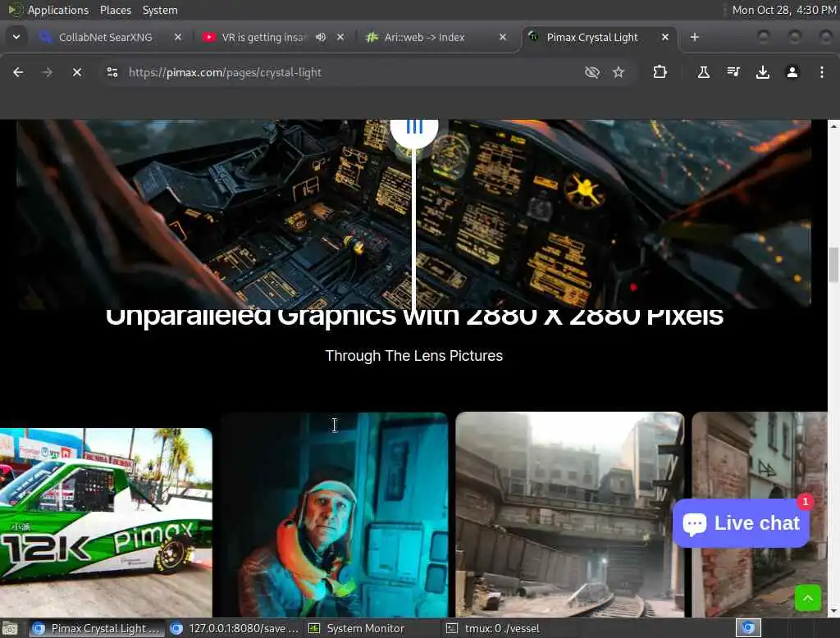Open the Places menu

(x=115, y=10)
